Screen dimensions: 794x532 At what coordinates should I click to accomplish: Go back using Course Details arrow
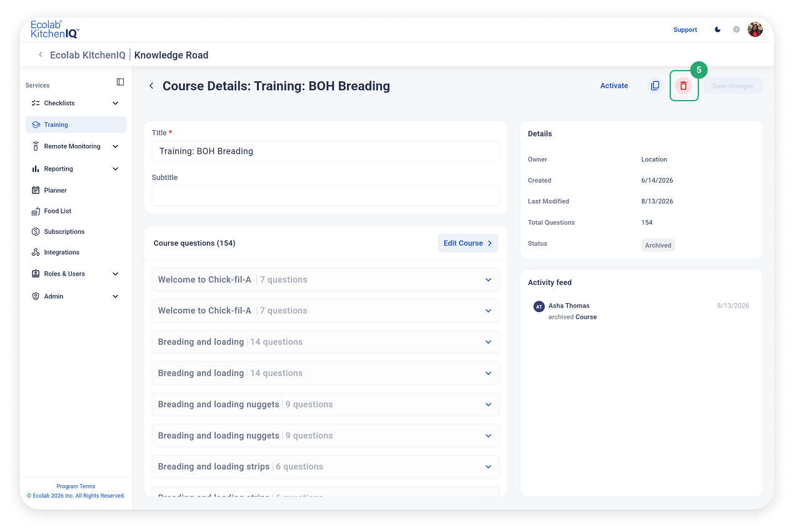[x=151, y=86]
